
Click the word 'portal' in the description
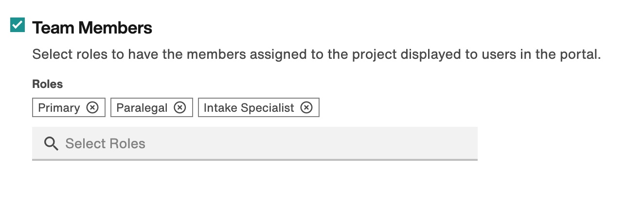(x=580, y=54)
